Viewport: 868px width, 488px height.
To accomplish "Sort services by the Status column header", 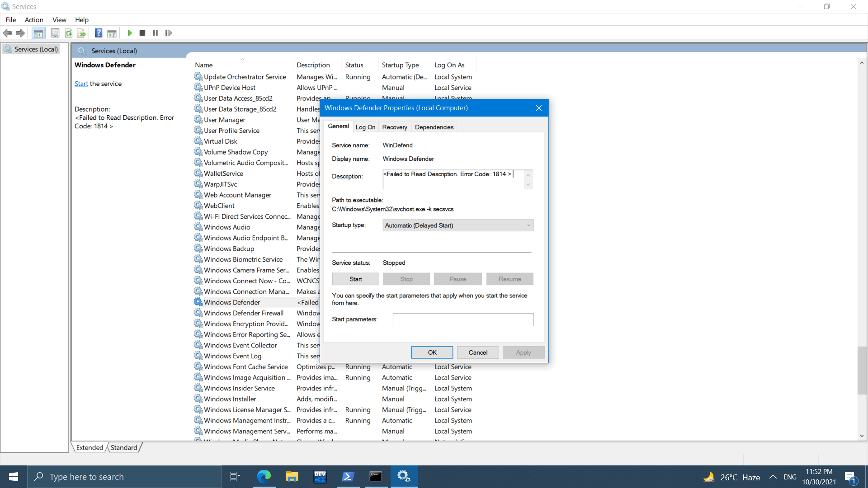I will click(x=354, y=65).
